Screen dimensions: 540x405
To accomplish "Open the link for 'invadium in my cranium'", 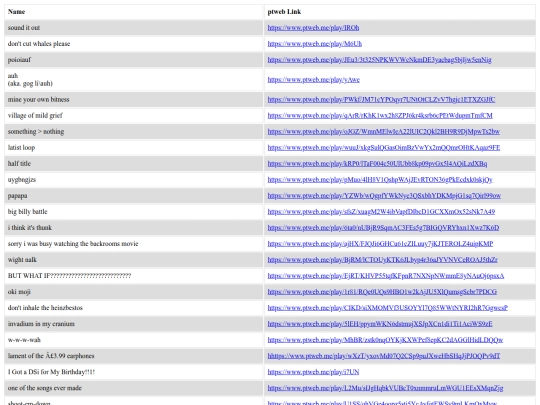I will point(380,324).
